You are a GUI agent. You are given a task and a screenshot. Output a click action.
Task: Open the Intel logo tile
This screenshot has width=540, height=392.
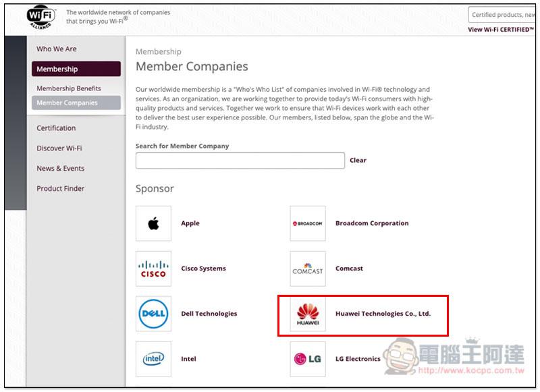pyautogui.click(x=153, y=359)
